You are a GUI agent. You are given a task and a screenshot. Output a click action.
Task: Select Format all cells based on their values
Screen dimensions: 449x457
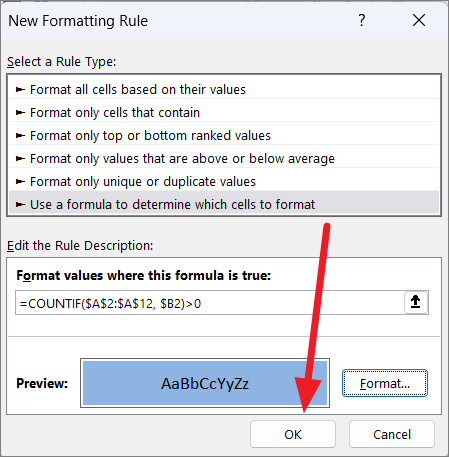pyautogui.click(x=224, y=89)
